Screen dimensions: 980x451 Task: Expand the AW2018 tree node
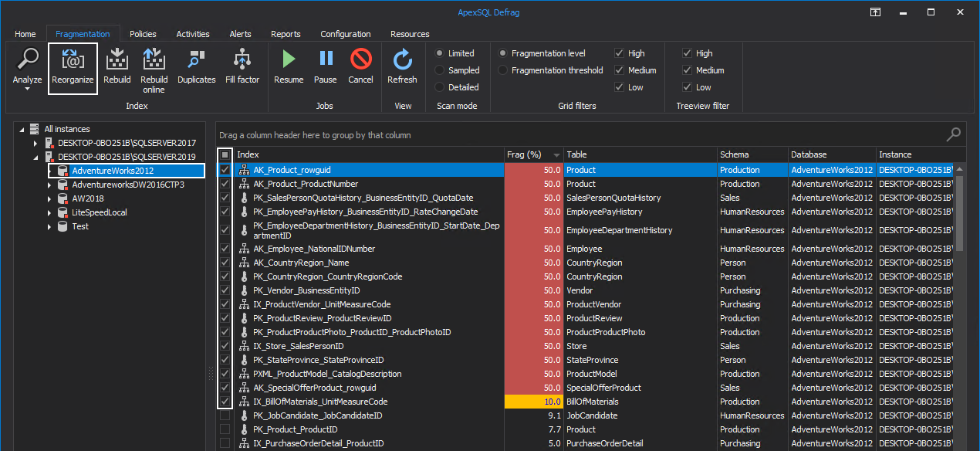(49, 198)
